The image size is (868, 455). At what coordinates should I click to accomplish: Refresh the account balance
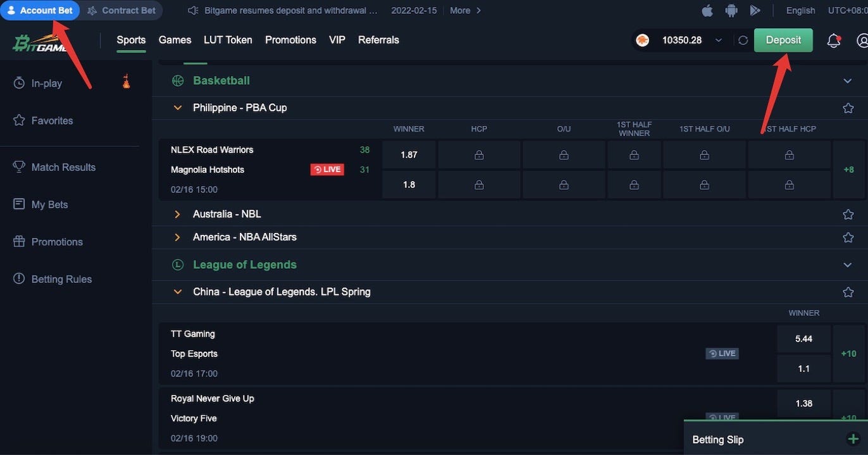tap(743, 41)
